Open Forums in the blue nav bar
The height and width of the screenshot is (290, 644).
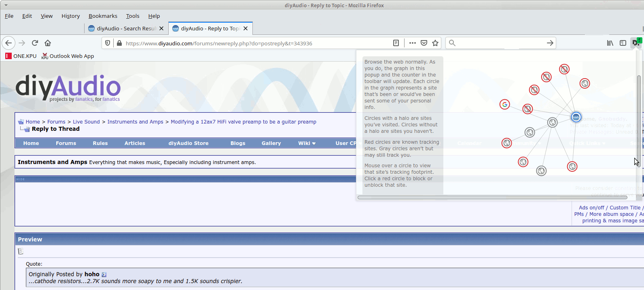tap(66, 143)
